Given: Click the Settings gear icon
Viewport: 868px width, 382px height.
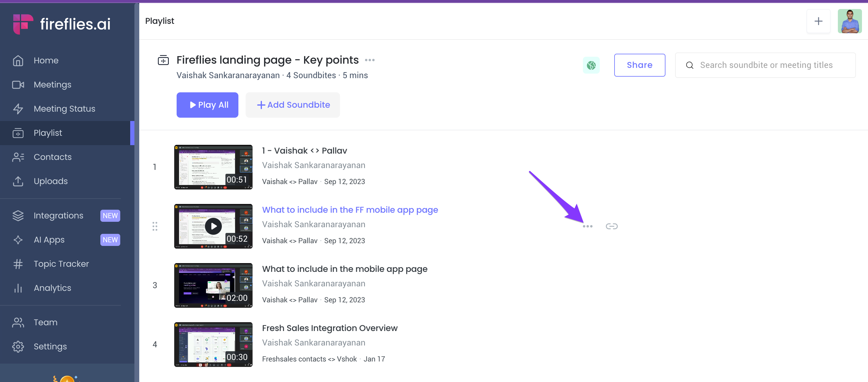Looking at the screenshot, I should tap(18, 347).
